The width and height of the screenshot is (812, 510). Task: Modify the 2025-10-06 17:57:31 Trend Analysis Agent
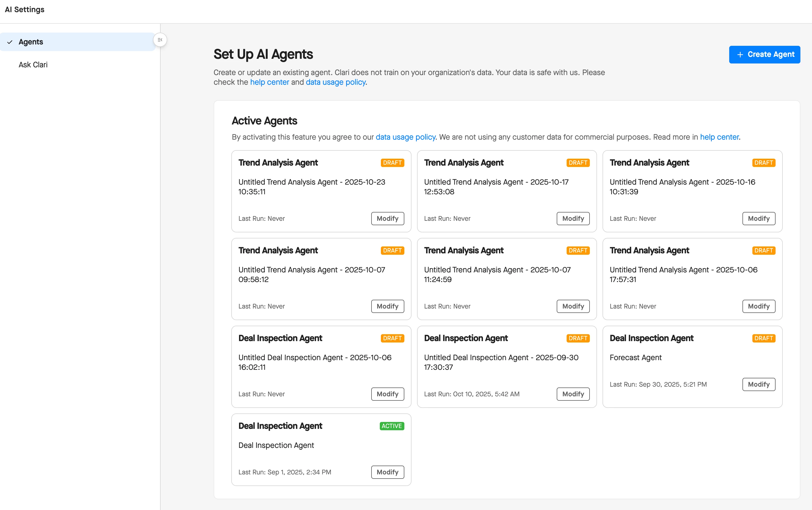(758, 306)
